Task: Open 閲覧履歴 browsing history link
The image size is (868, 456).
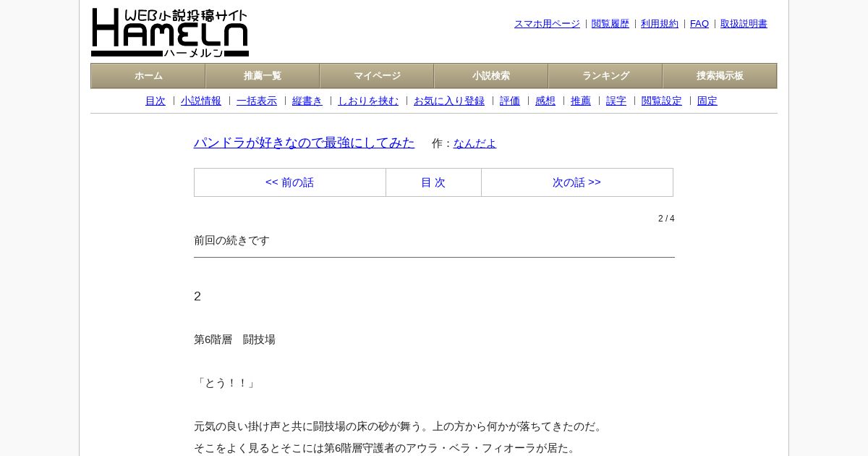Action: (x=610, y=24)
